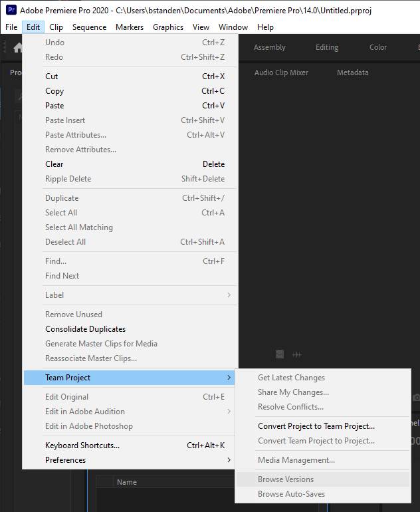Click the Home icon in the workspace bar

tap(18, 48)
